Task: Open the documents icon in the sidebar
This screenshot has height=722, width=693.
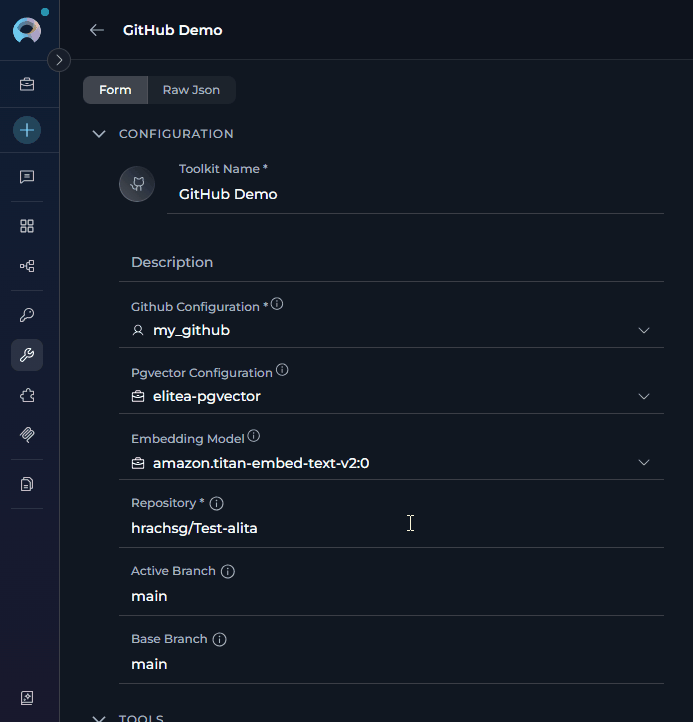Action: pos(27,484)
